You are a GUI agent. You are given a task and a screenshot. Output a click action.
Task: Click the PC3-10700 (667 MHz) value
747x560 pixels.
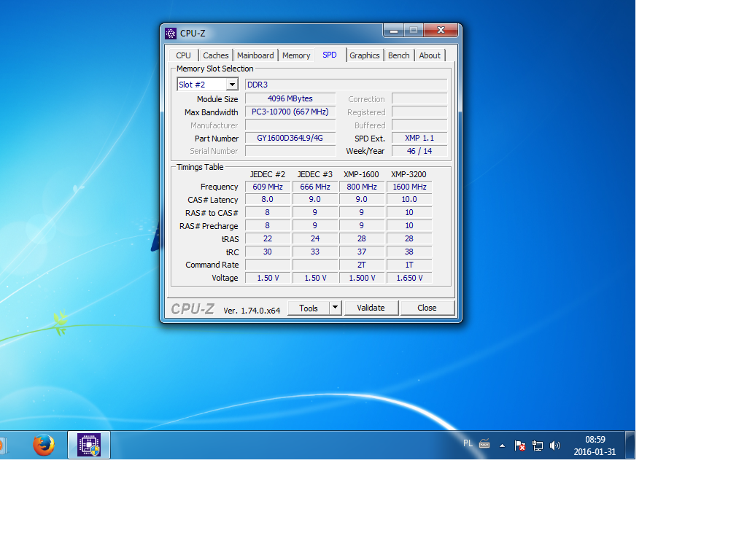pyautogui.click(x=290, y=112)
